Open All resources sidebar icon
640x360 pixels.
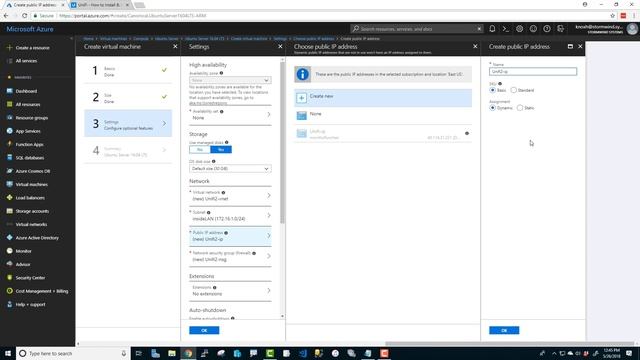(x=9, y=104)
